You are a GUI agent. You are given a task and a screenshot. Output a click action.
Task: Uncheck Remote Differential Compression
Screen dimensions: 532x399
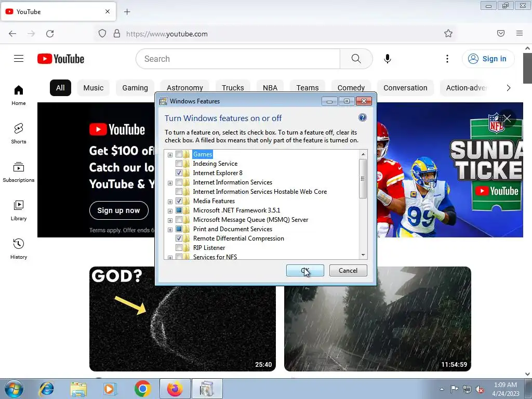point(179,238)
